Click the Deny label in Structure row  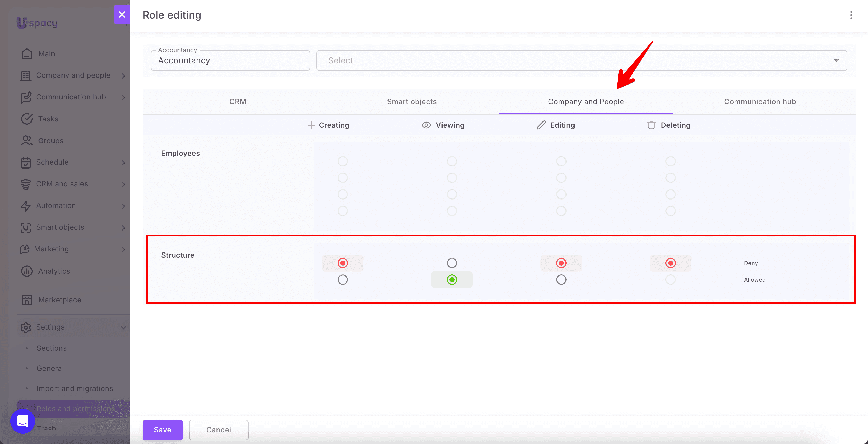click(751, 263)
